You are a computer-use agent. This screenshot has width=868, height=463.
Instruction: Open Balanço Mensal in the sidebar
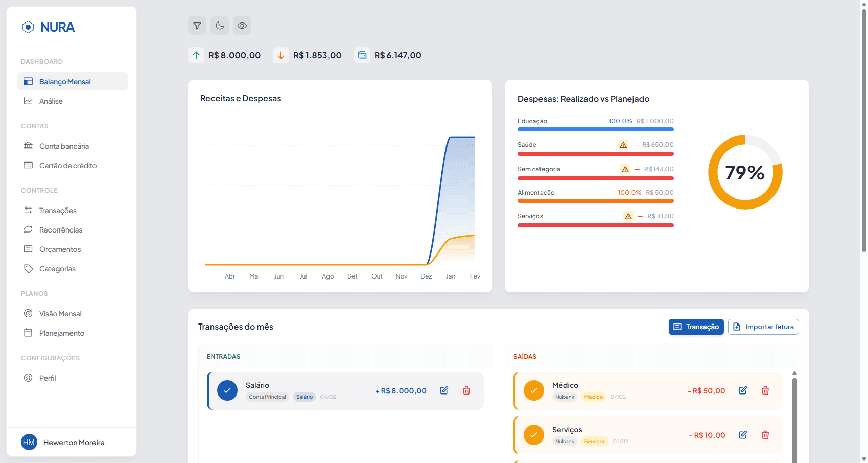[x=65, y=81]
